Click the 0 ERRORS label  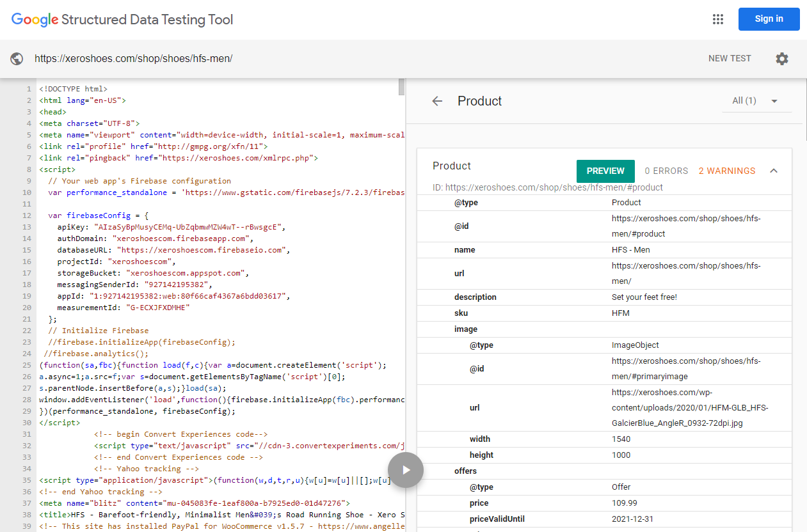[x=666, y=171]
